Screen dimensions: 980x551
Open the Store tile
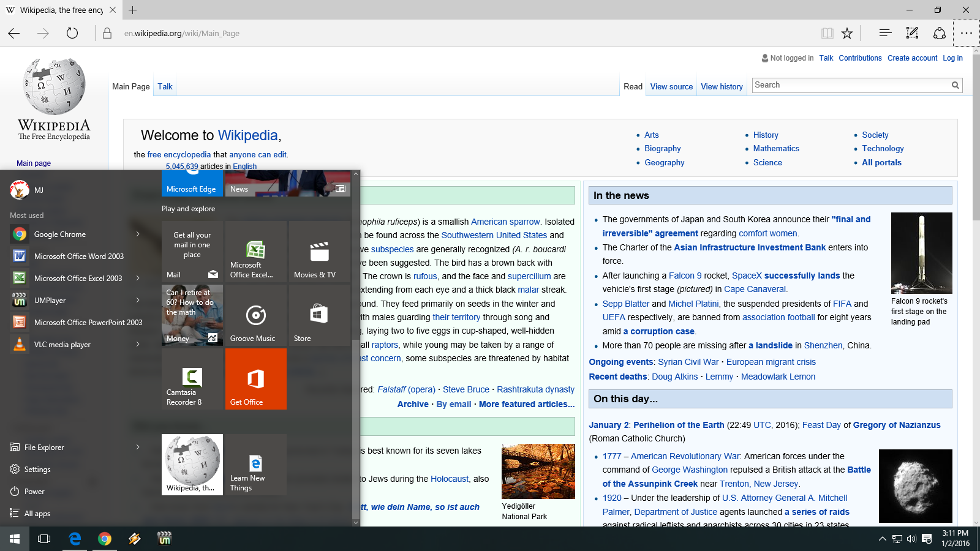click(x=319, y=315)
